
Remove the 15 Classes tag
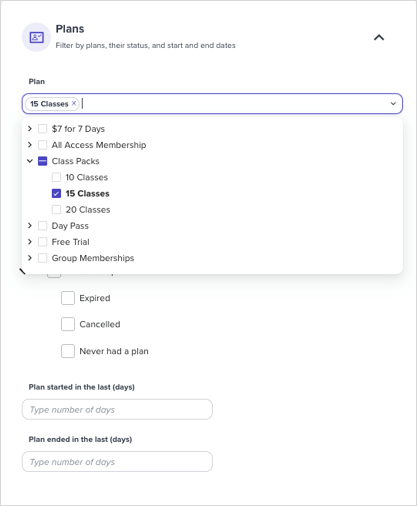click(x=74, y=103)
